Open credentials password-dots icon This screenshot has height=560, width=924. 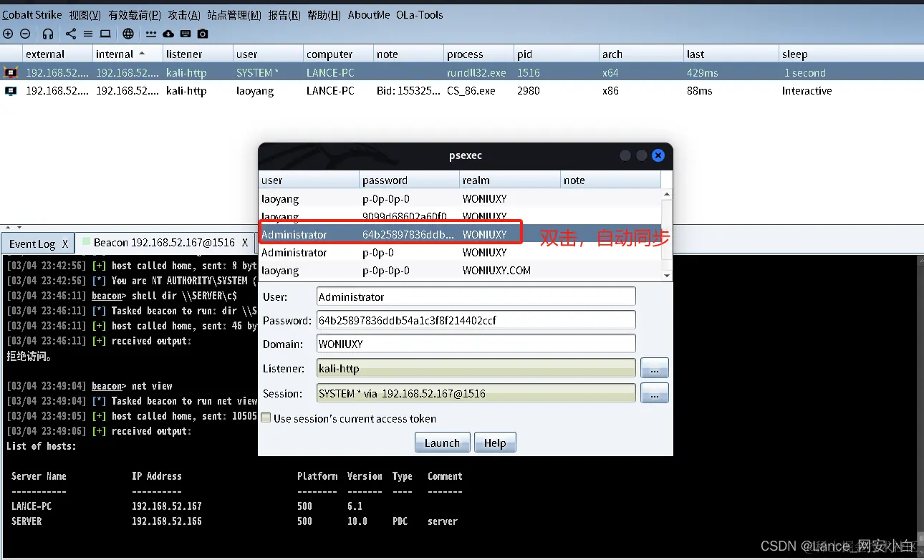point(151,34)
